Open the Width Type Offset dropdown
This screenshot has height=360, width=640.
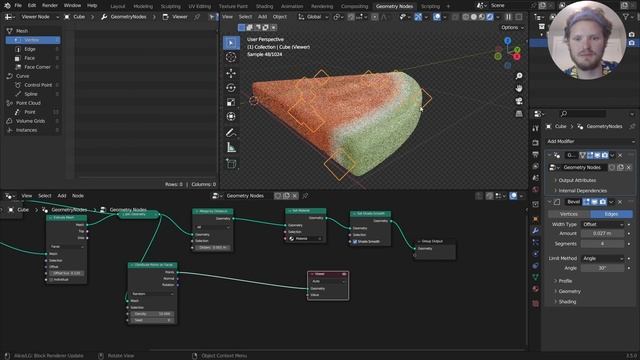603,224
